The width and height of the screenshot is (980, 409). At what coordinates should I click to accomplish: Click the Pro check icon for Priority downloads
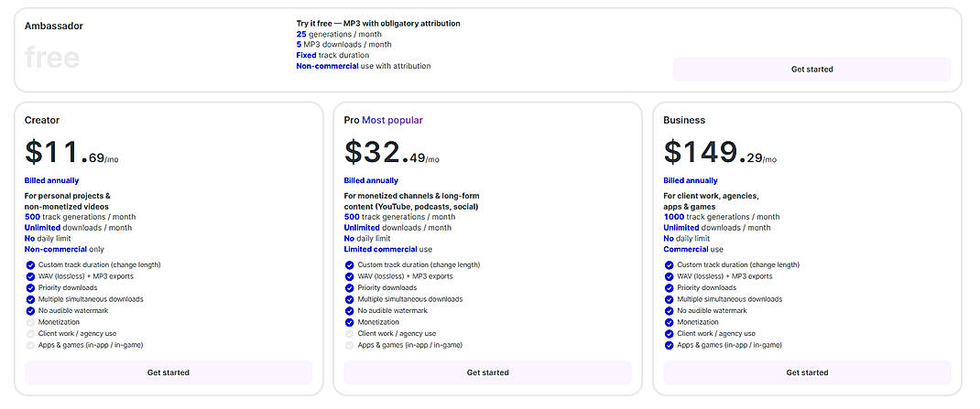(349, 288)
